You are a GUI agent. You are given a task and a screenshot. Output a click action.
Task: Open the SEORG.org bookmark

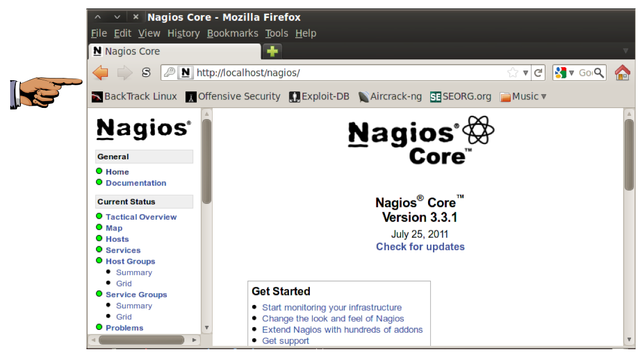coord(460,97)
